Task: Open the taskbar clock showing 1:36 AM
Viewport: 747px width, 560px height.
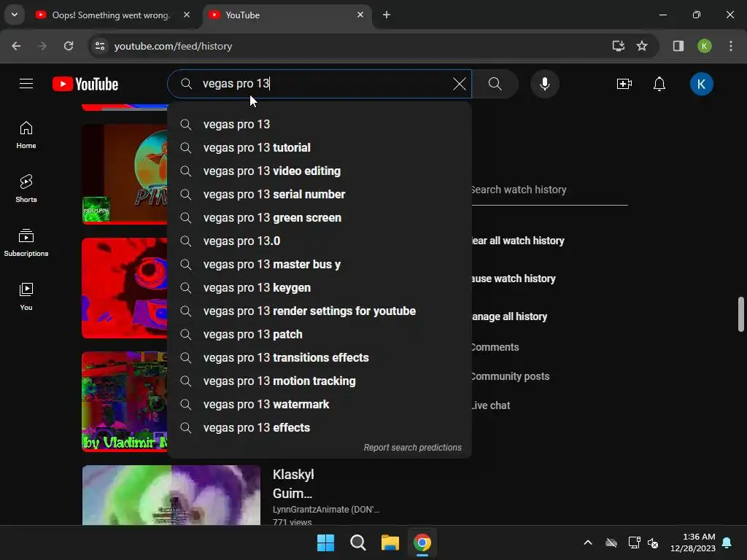Action: point(693,542)
